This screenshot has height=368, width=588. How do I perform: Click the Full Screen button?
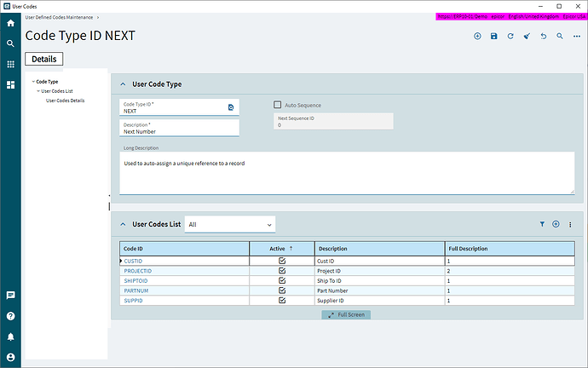click(x=346, y=315)
